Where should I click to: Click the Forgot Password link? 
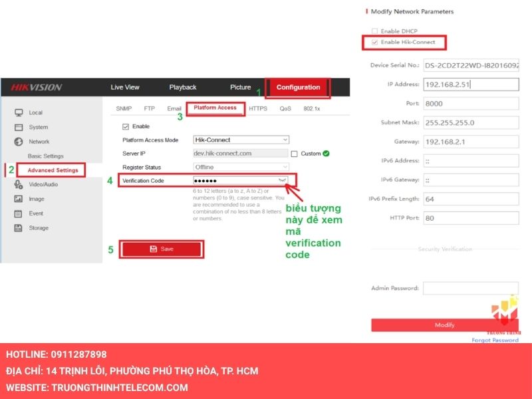(495, 340)
